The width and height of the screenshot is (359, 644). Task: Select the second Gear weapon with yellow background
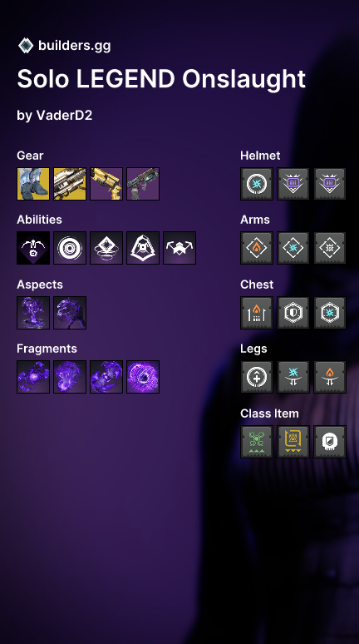70,184
